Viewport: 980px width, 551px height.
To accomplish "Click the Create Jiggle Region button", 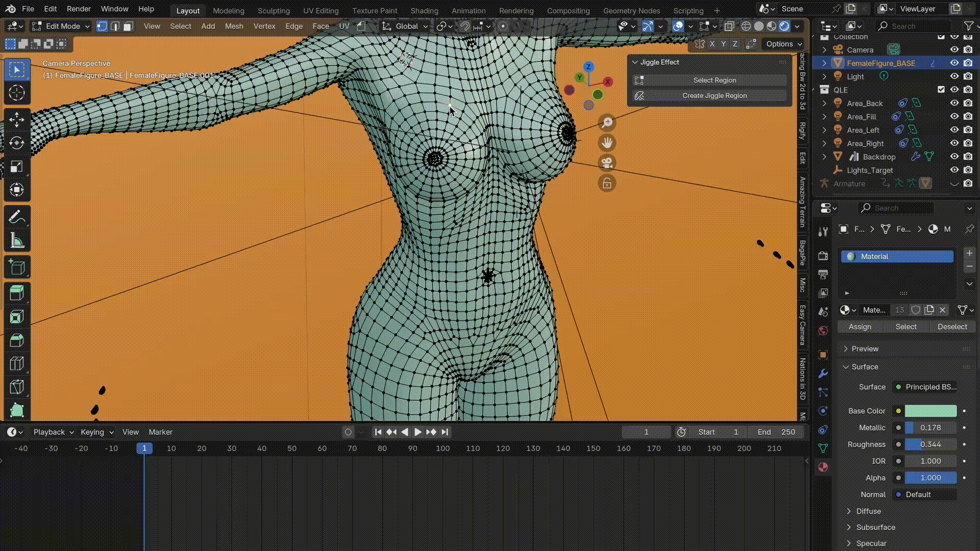I will (x=714, y=95).
